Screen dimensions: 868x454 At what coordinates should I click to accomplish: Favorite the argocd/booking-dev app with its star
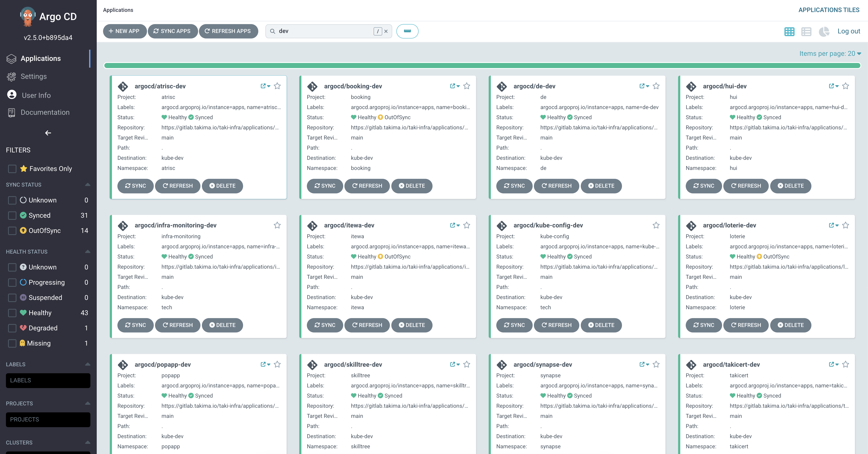466,86
